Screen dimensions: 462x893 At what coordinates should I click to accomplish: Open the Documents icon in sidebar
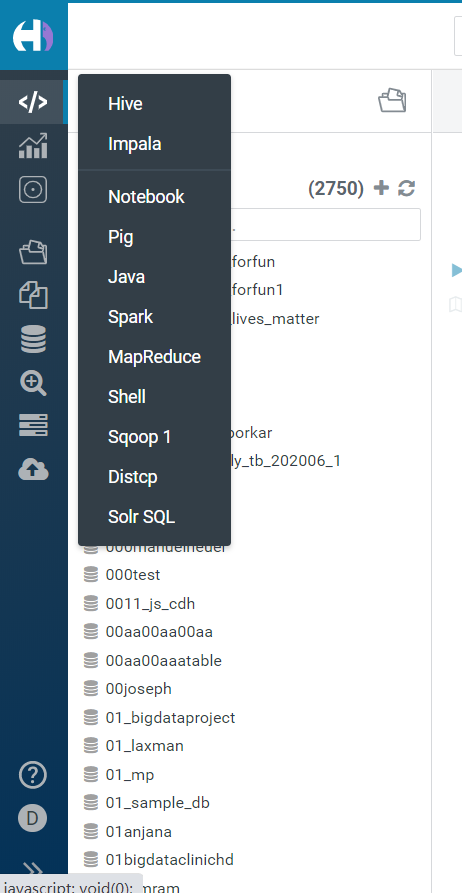pyautogui.click(x=33, y=296)
